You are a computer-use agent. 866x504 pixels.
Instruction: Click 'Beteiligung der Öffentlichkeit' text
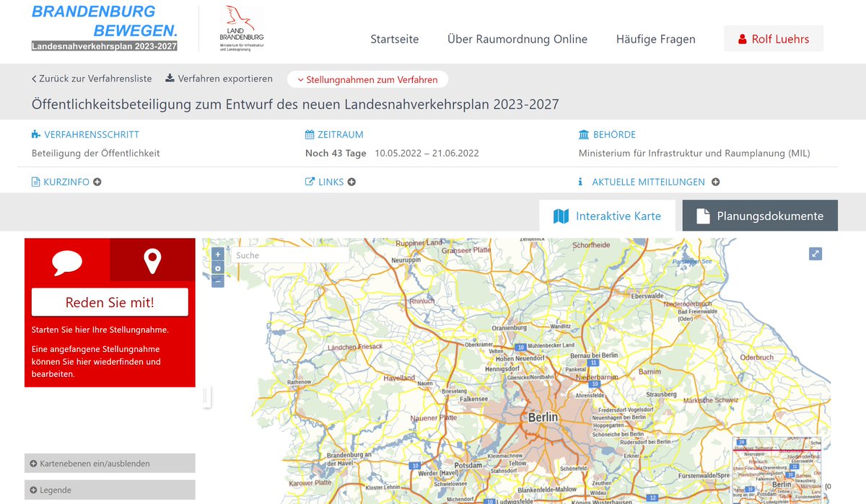tap(96, 153)
